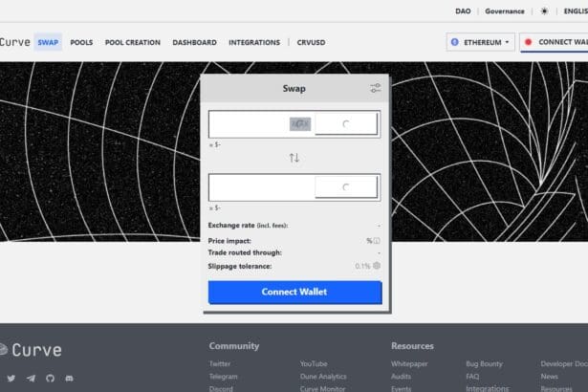Open the crvUSD navigation link
Image resolution: width=588 pixels, height=392 pixels.
pyautogui.click(x=311, y=42)
